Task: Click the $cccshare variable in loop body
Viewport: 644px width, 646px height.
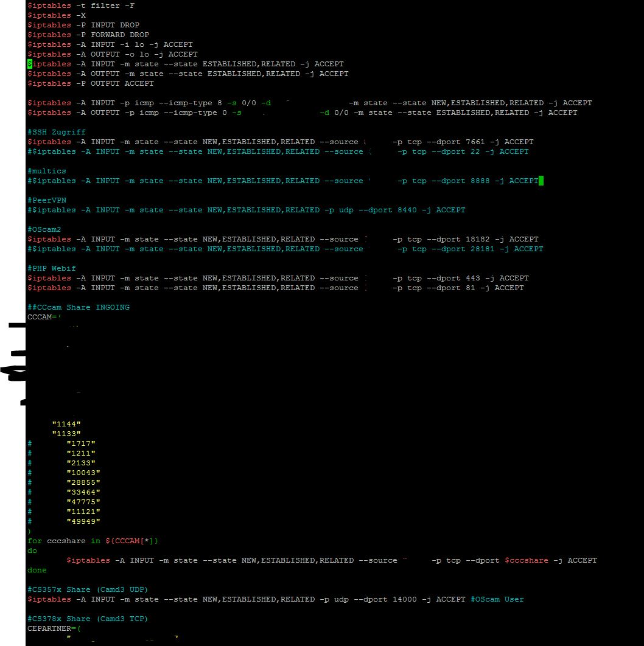Action: 527,560
